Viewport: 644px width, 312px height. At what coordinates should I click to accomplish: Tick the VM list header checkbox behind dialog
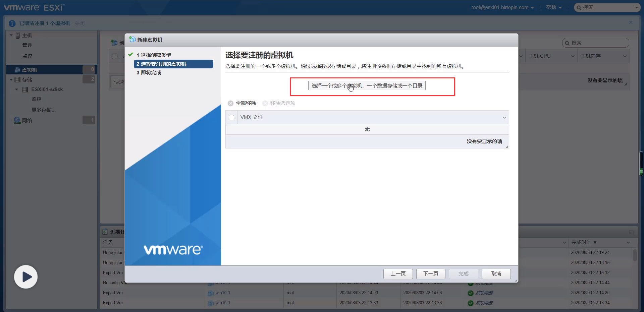tap(115, 56)
